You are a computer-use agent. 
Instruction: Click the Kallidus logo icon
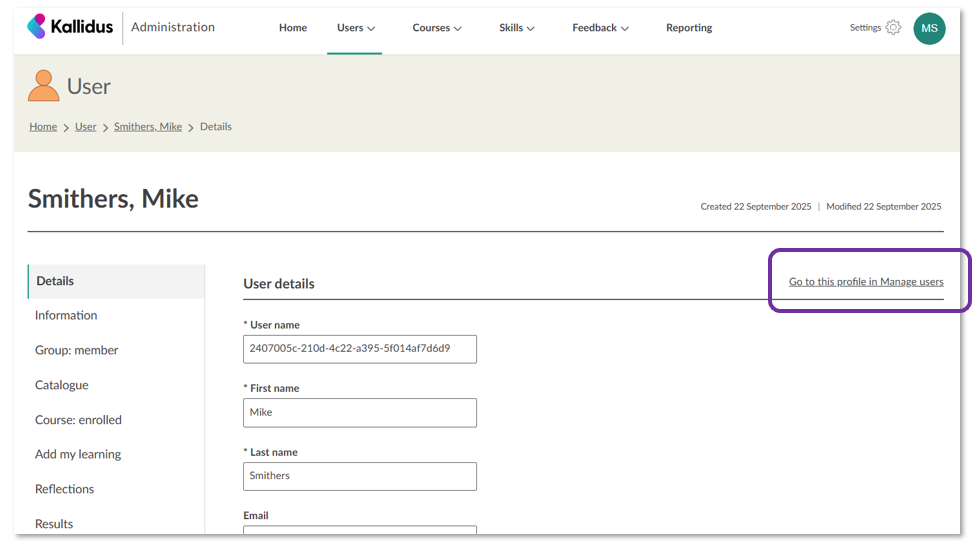pos(37,27)
